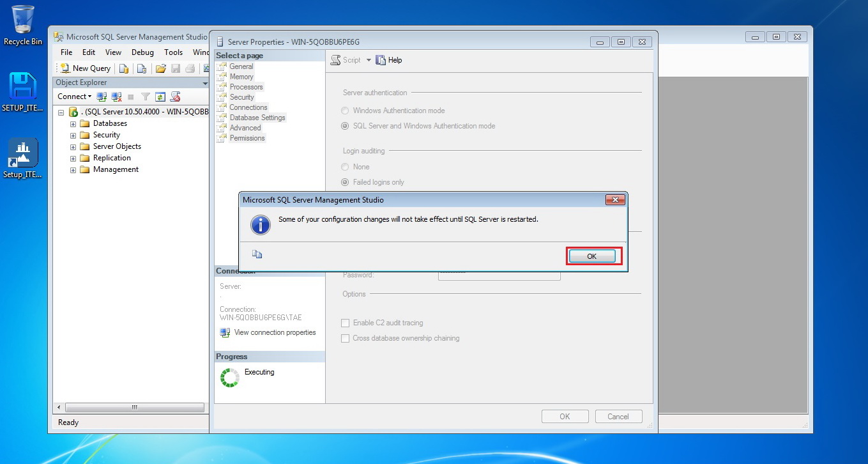Open the Memory page
The height and width of the screenshot is (464, 868).
241,77
